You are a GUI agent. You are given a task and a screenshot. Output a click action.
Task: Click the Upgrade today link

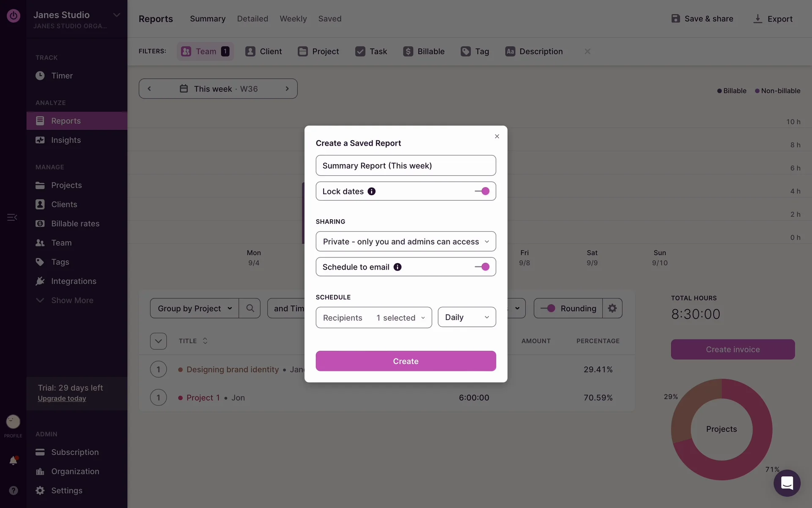pos(62,398)
